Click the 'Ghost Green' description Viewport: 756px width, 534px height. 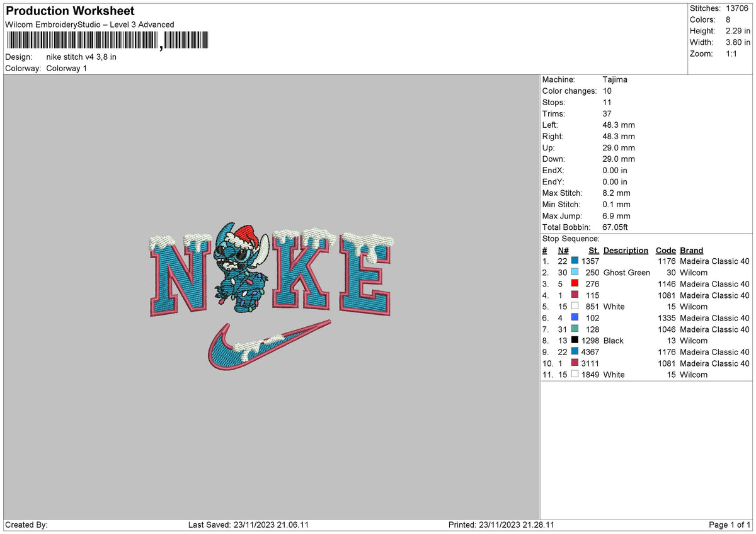coord(626,273)
